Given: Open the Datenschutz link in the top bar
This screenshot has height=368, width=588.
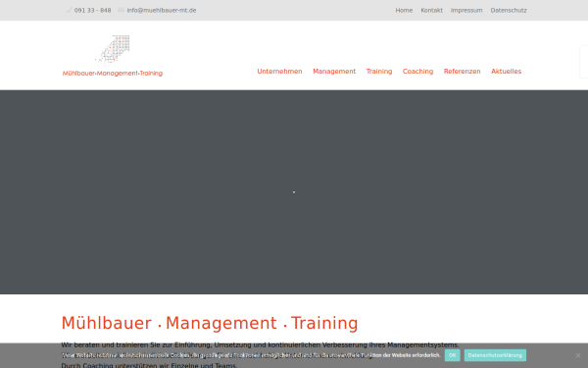Looking at the screenshot, I should (x=509, y=10).
